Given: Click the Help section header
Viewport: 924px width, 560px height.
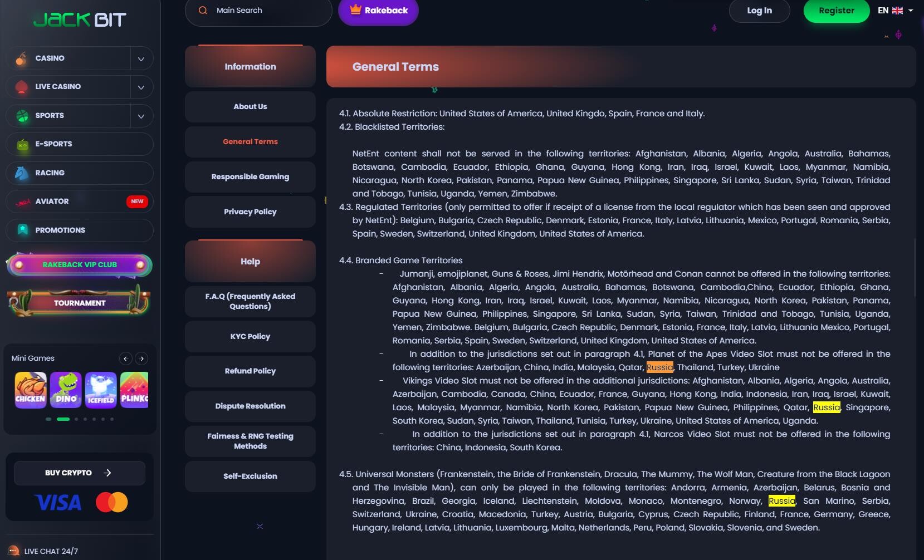Looking at the screenshot, I should [x=250, y=261].
